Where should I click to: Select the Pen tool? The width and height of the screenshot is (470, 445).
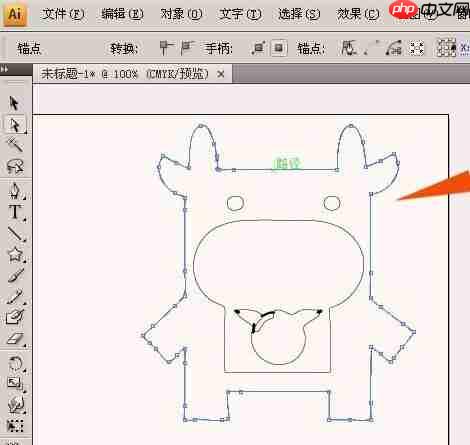pyautogui.click(x=15, y=191)
